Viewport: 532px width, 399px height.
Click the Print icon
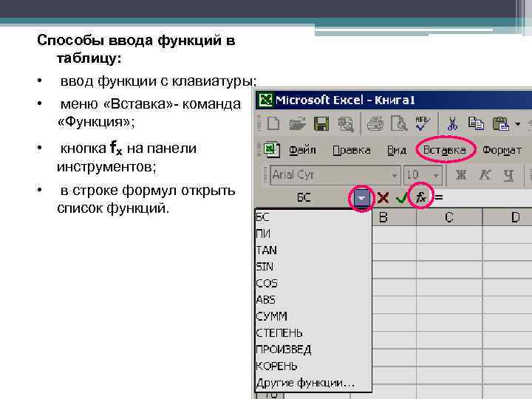click(x=375, y=123)
